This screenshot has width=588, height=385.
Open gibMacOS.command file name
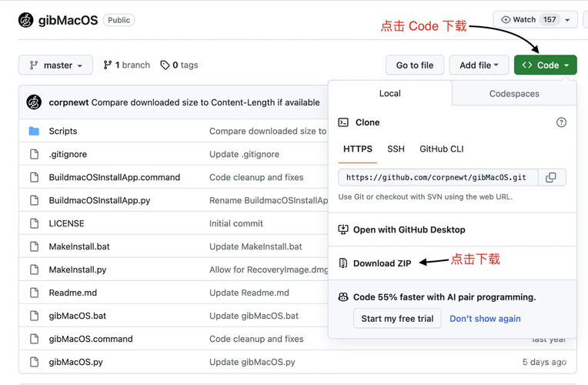(91, 339)
